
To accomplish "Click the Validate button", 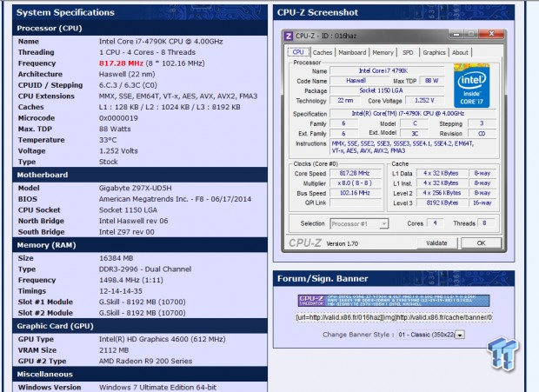I will (x=436, y=243).
